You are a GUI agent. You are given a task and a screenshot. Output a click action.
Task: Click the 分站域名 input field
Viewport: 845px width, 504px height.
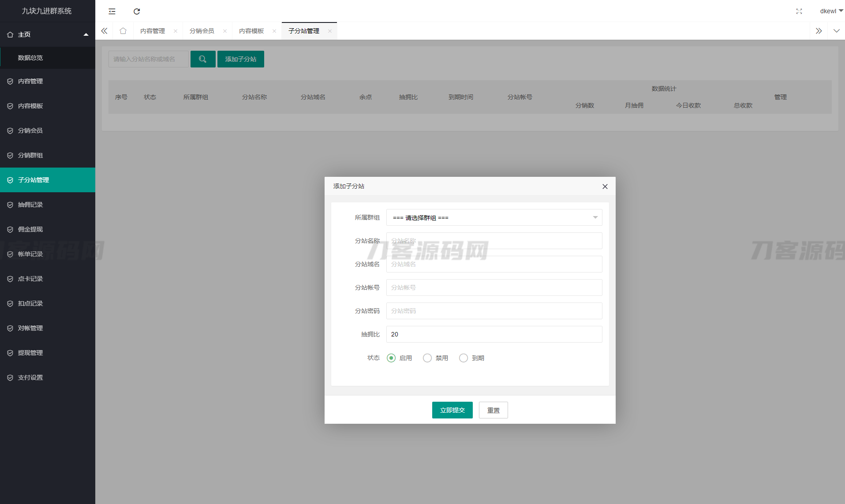pos(494,264)
